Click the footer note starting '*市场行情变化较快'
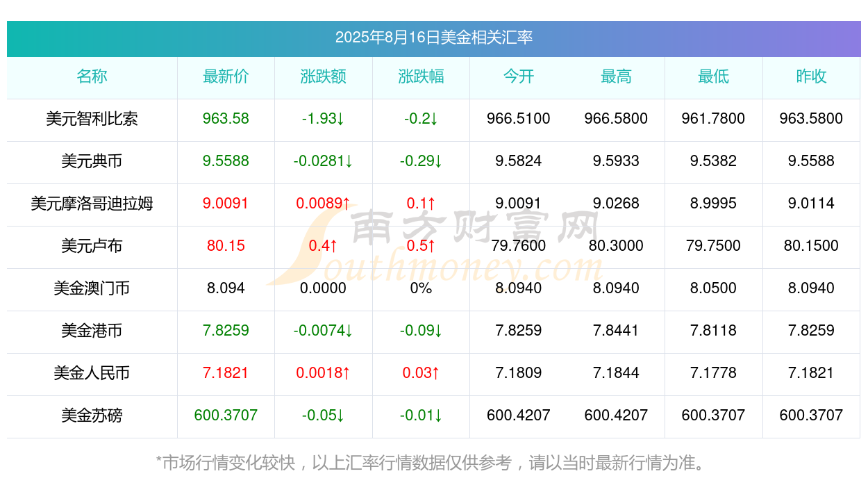This screenshot has height=485, width=868. tap(433, 463)
